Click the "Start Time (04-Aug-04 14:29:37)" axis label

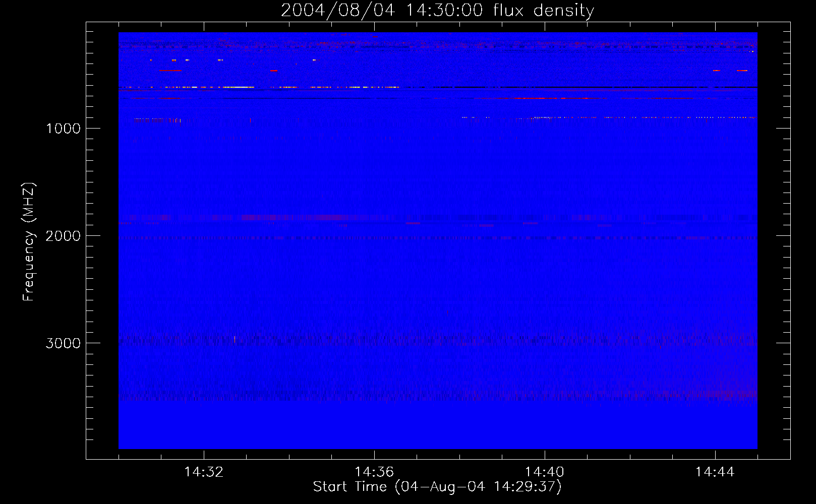(x=437, y=487)
